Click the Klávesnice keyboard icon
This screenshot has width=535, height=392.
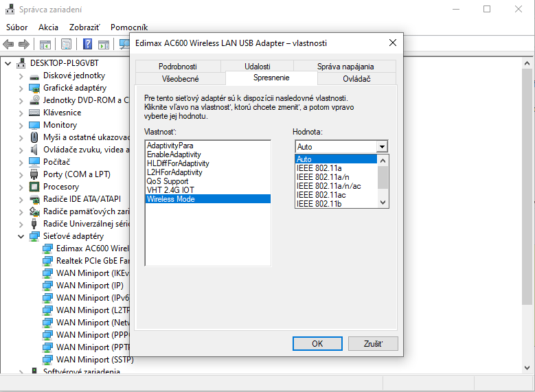tap(34, 113)
